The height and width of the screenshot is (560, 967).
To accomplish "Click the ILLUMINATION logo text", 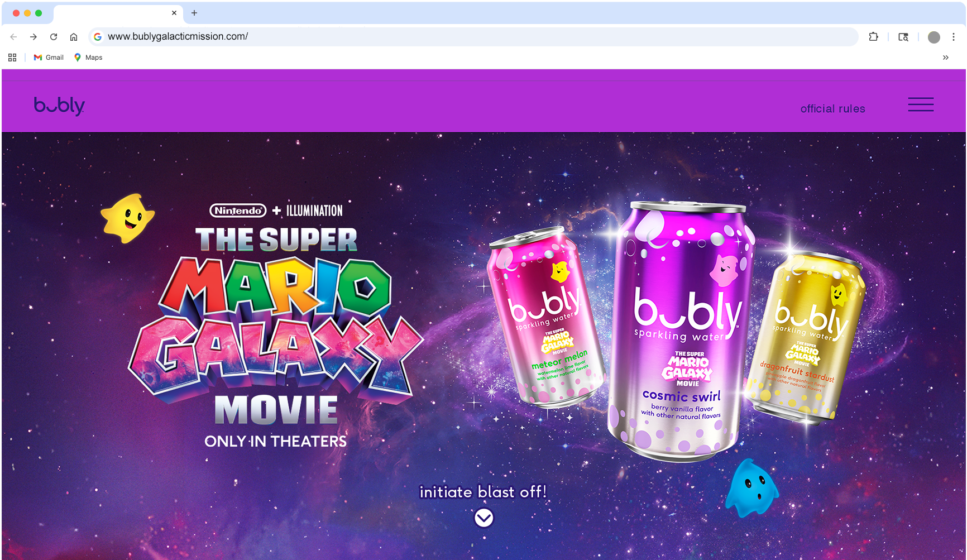I will point(314,210).
